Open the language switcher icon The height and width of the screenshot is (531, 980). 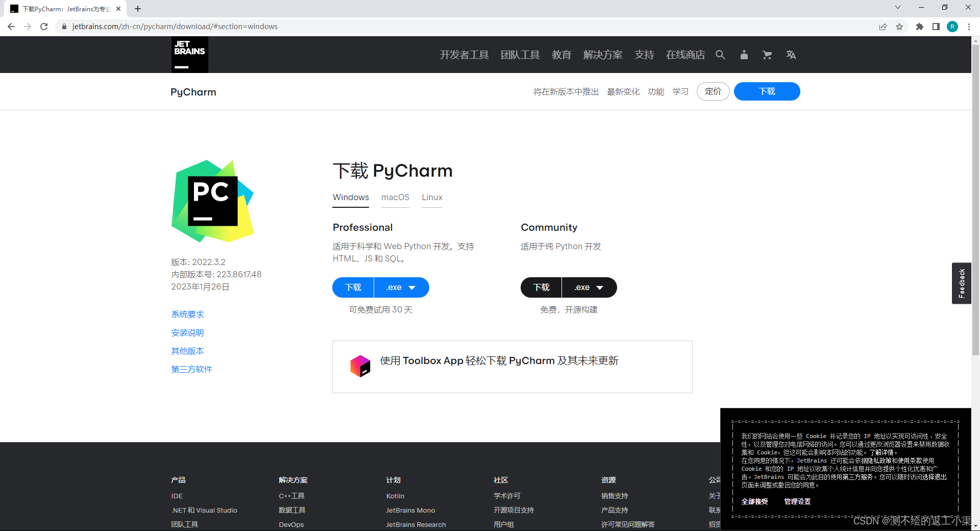tap(791, 55)
